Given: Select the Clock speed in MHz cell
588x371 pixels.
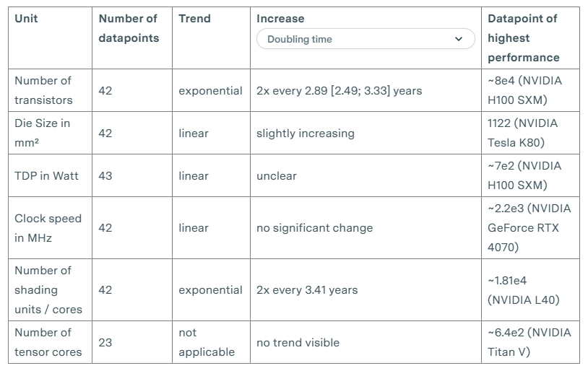Looking at the screenshot, I should 48,227.
